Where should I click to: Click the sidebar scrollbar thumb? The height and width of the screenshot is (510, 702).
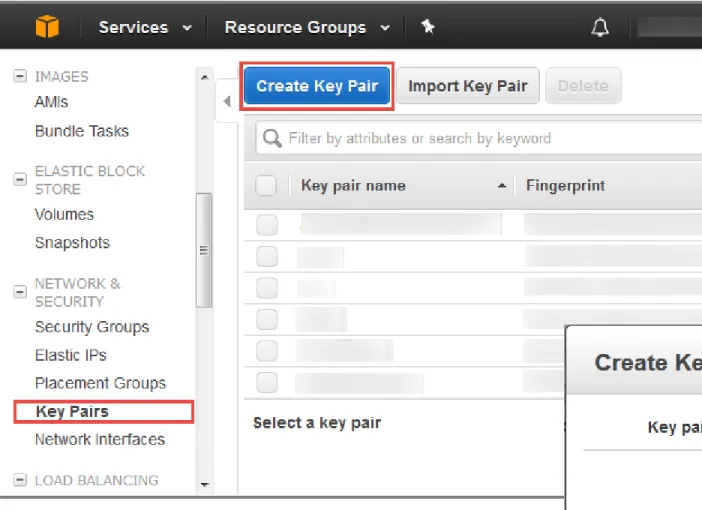pos(204,250)
